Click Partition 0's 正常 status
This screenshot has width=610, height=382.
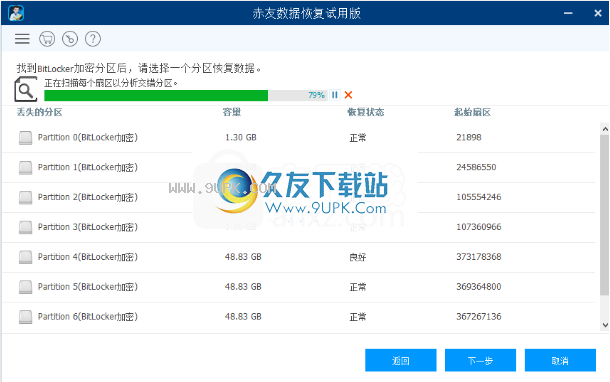[x=358, y=138]
